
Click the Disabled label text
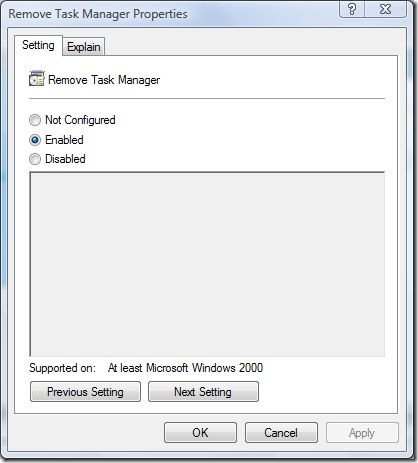pos(65,159)
